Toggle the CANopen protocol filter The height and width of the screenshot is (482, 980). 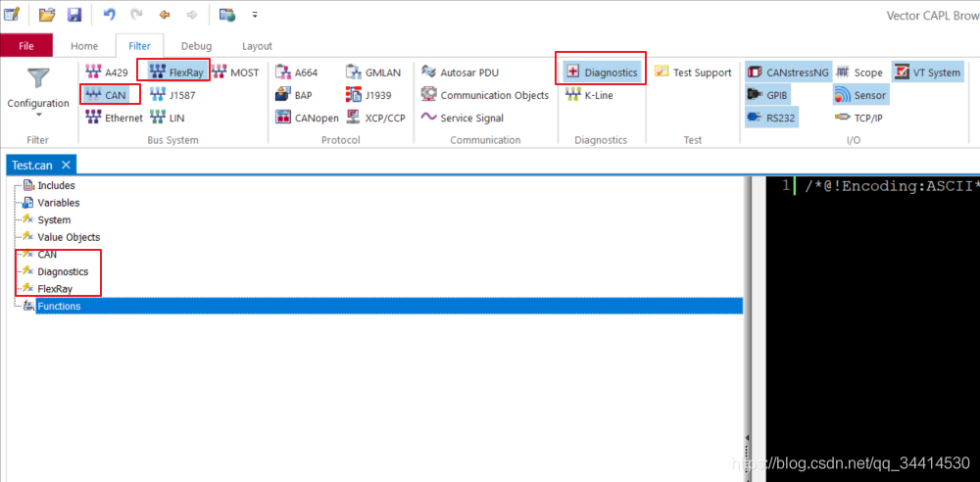(x=307, y=118)
